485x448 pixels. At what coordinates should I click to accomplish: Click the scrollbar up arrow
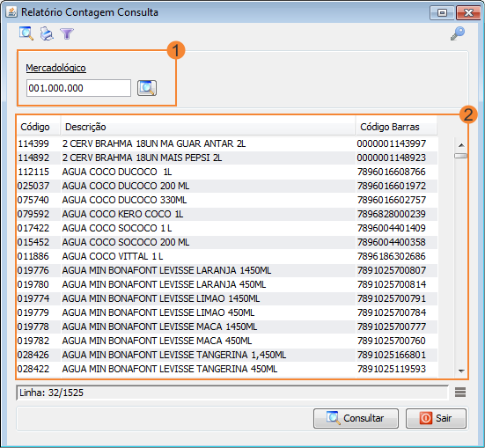461,145
